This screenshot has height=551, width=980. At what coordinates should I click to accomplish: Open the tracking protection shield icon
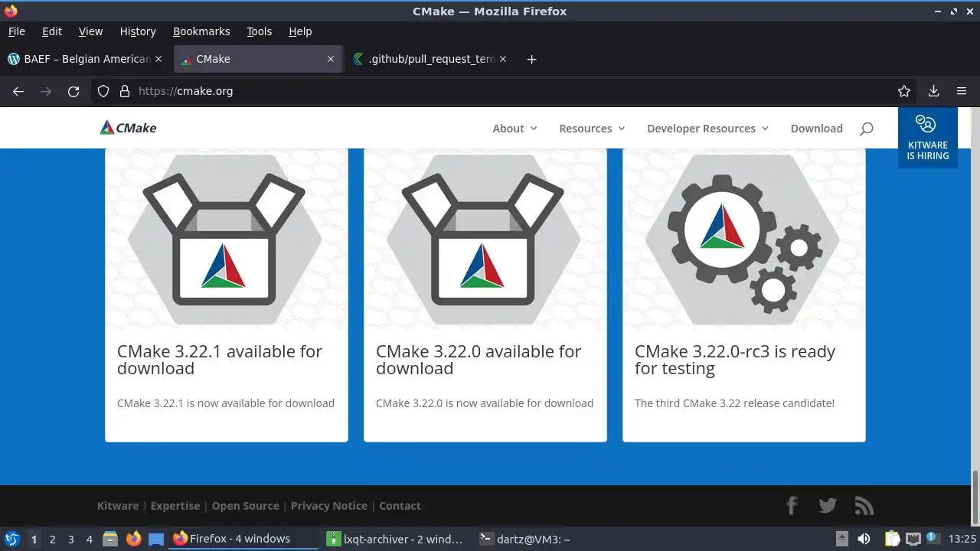(x=103, y=91)
